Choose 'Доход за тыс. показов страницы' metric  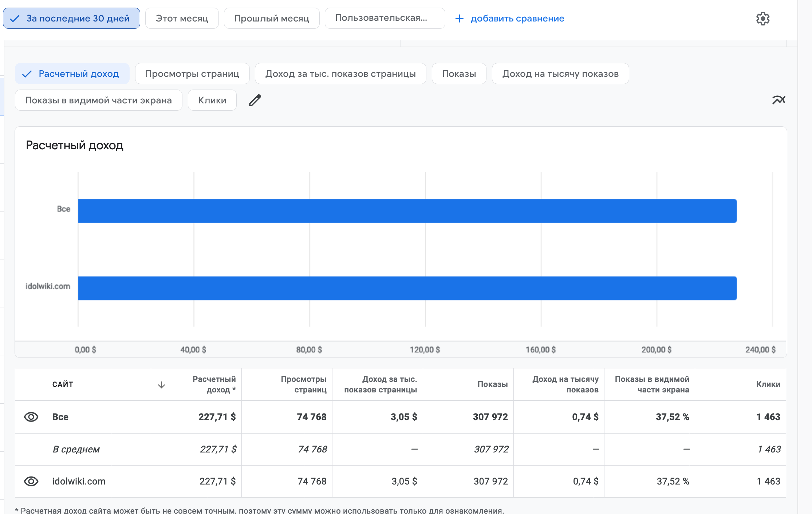click(x=340, y=74)
